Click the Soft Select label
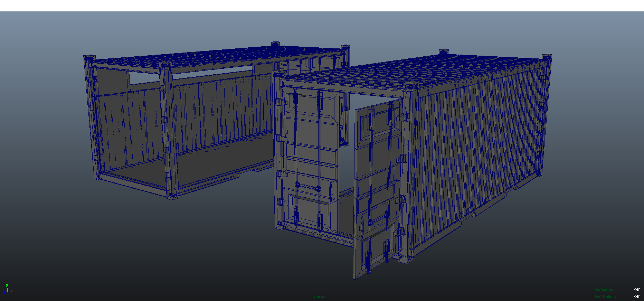This screenshot has height=301, width=644. coord(605,297)
